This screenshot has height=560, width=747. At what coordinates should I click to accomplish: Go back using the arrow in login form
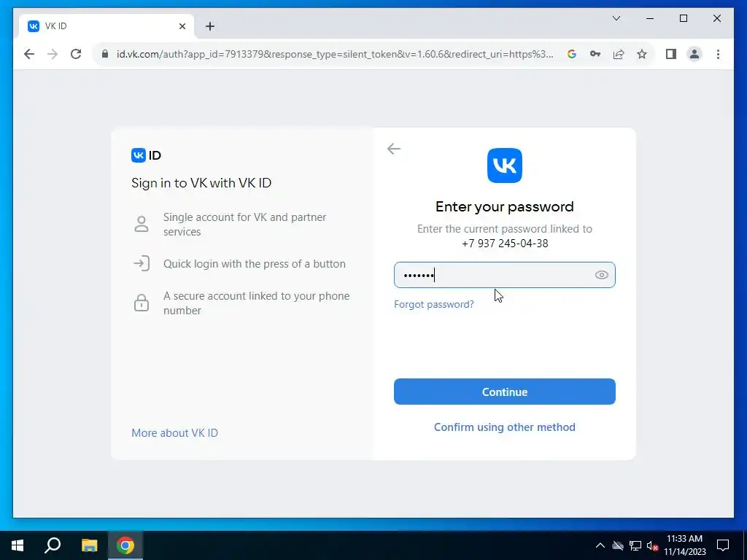click(x=394, y=149)
